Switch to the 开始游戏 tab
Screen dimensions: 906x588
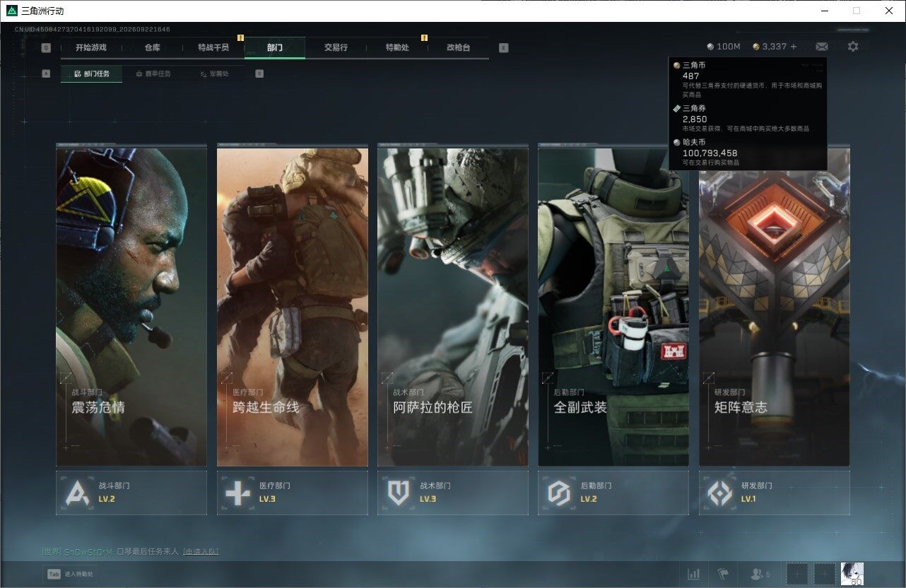tap(91, 48)
